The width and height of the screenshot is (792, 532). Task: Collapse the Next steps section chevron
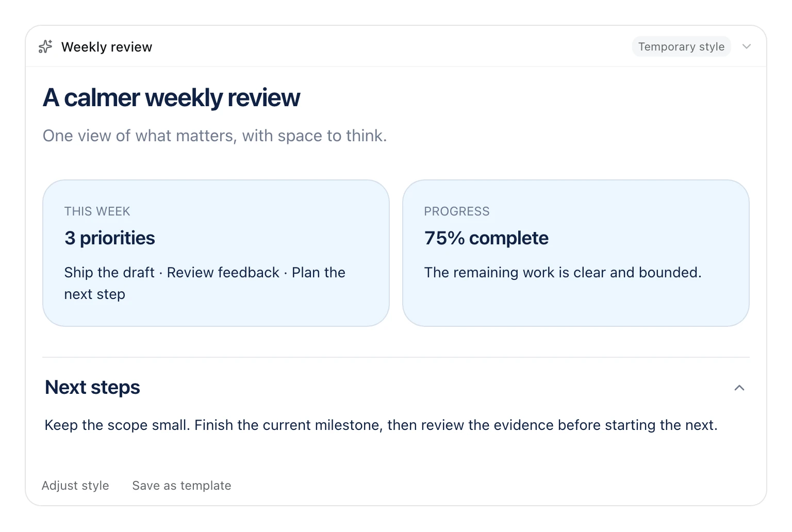click(x=739, y=388)
